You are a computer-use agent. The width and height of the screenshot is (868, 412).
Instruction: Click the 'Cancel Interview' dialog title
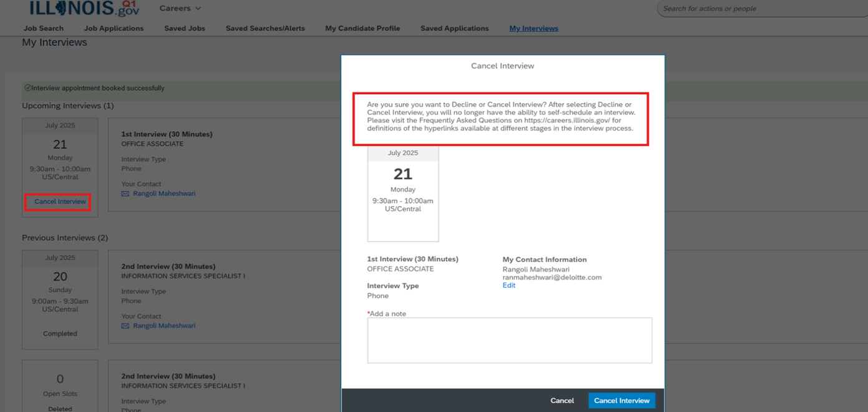pos(502,66)
